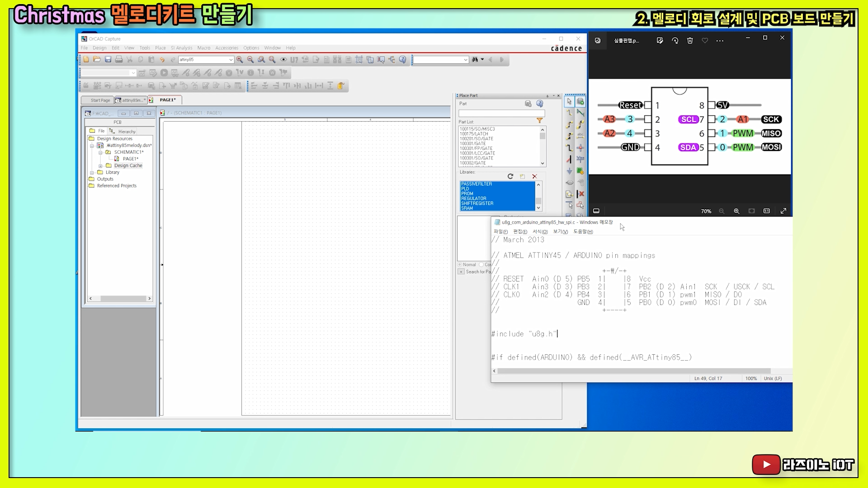Expand the Search for Part section
The height and width of the screenshot is (488, 868).
point(461,272)
